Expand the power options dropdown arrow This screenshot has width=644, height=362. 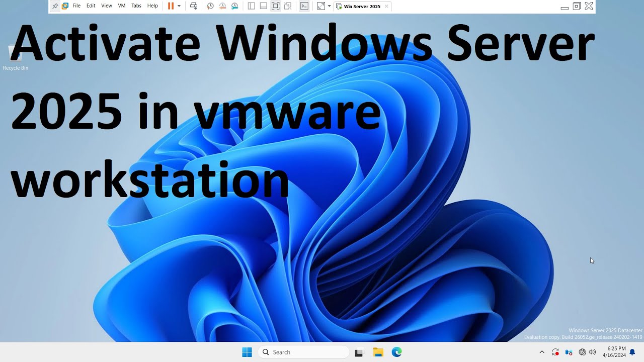point(179,6)
